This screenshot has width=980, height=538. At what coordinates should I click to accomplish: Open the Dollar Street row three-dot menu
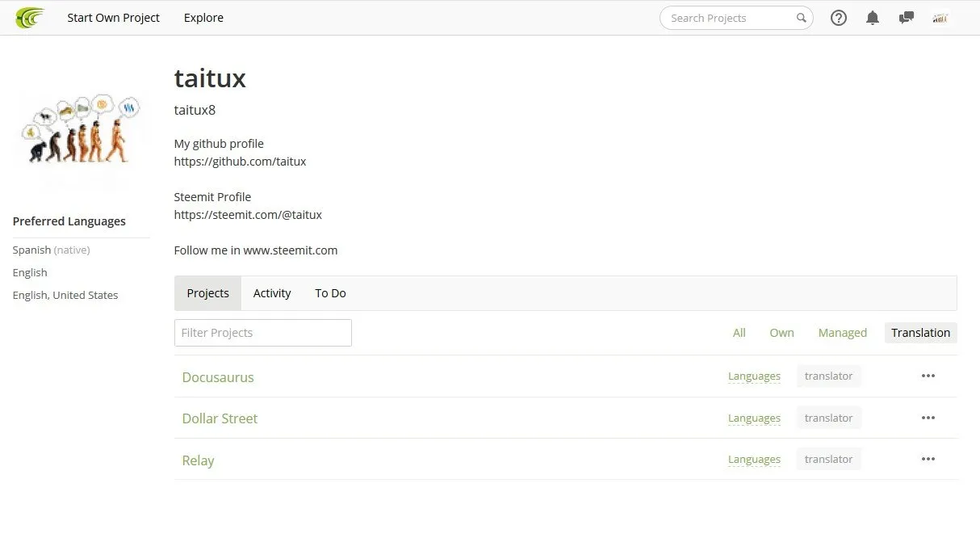[x=928, y=418]
